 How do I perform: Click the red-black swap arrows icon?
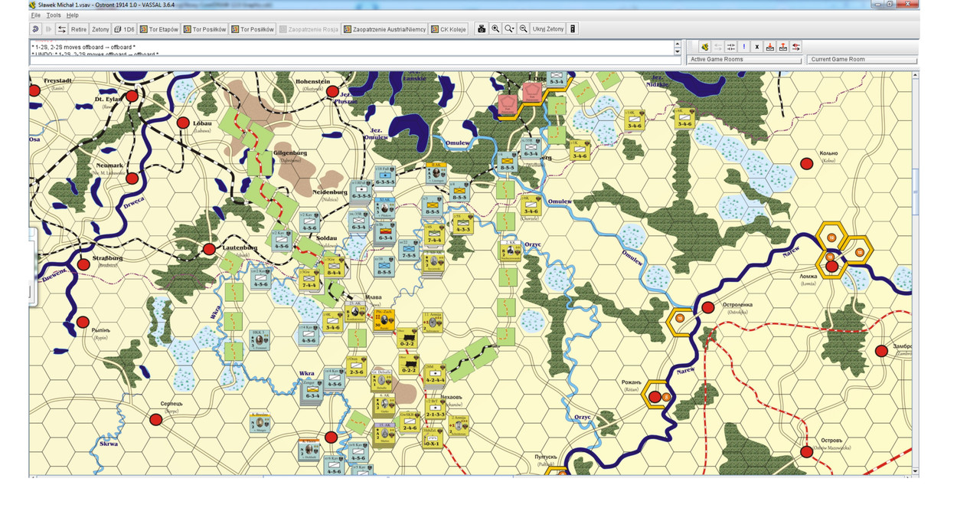[x=796, y=47]
